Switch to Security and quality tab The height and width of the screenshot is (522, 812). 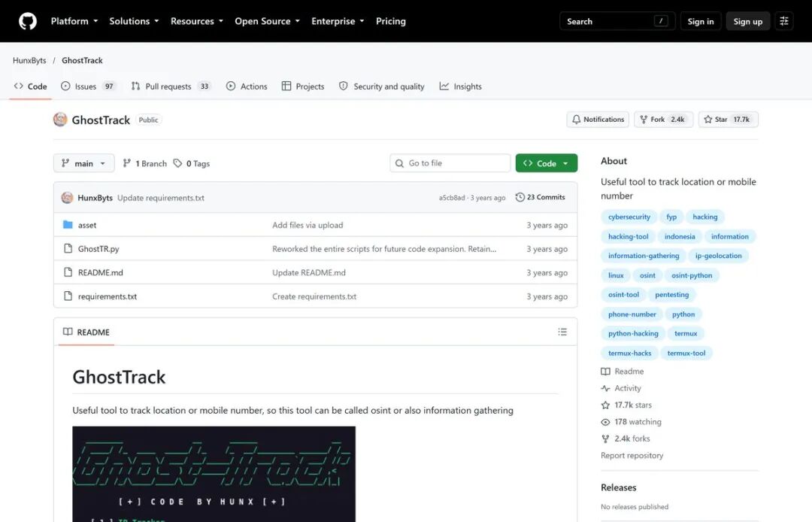coord(382,86)
